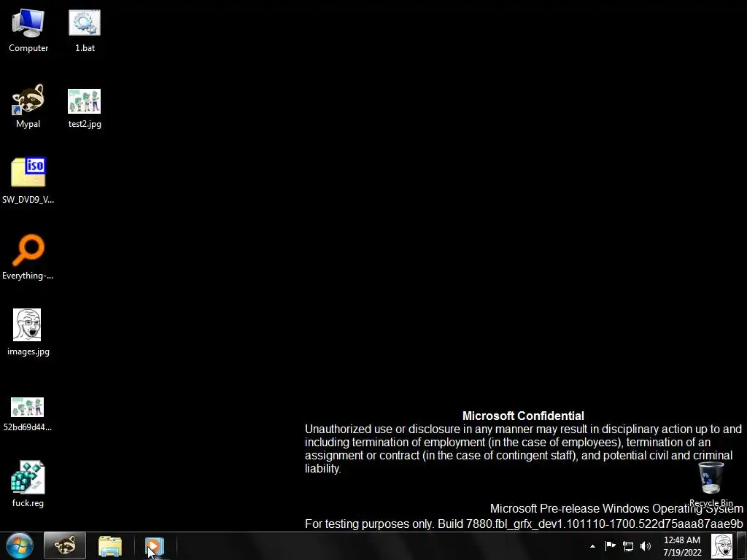Open the network status tray icon
747x560 pixels.
pos(628,546)
